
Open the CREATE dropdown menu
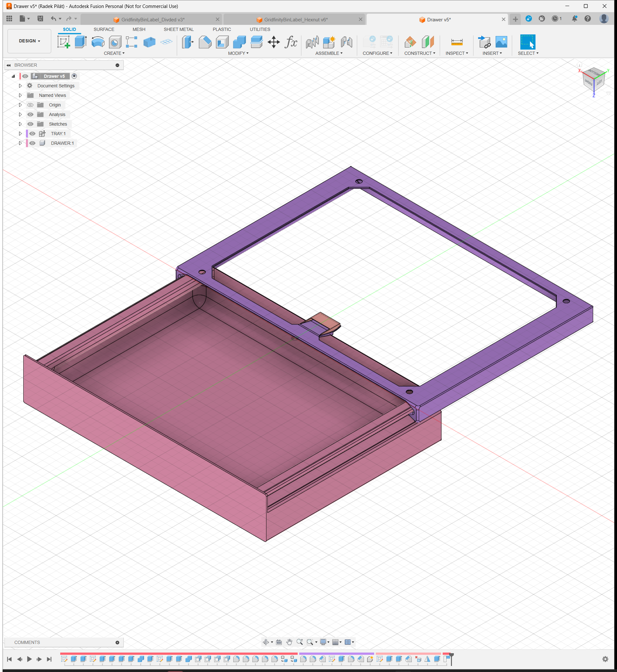click(114, 54)
